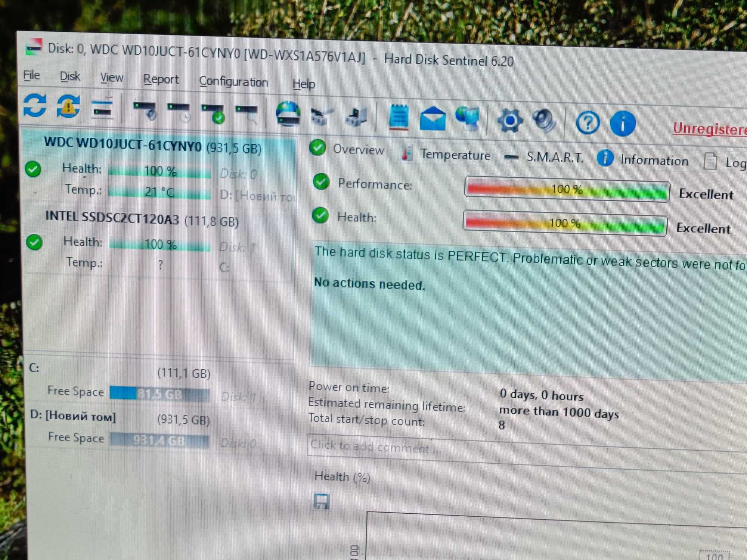The image size is (747, 560).
Task: Open the disk list menu icon
Action: coord(102,109)
